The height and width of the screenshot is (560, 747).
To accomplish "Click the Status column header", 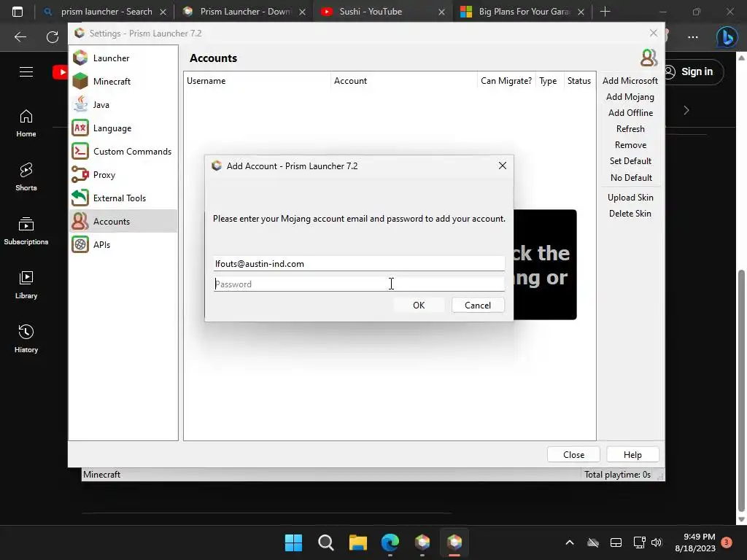I will 578,81.
